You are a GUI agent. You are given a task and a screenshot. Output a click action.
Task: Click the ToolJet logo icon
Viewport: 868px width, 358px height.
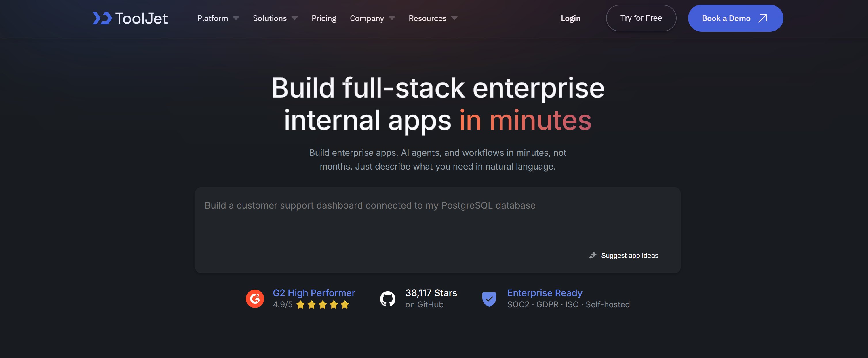(102, 18)
